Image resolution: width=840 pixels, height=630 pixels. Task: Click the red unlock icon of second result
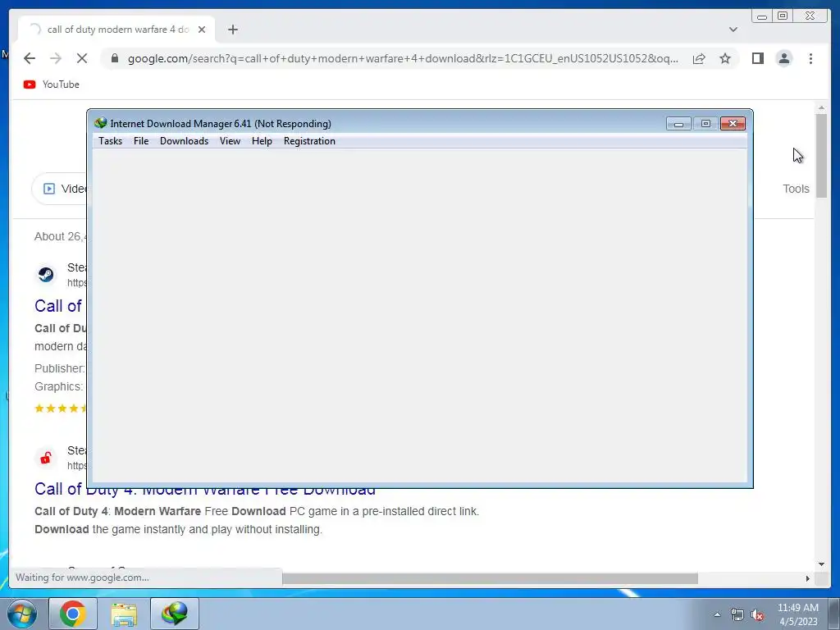(46, 458)
